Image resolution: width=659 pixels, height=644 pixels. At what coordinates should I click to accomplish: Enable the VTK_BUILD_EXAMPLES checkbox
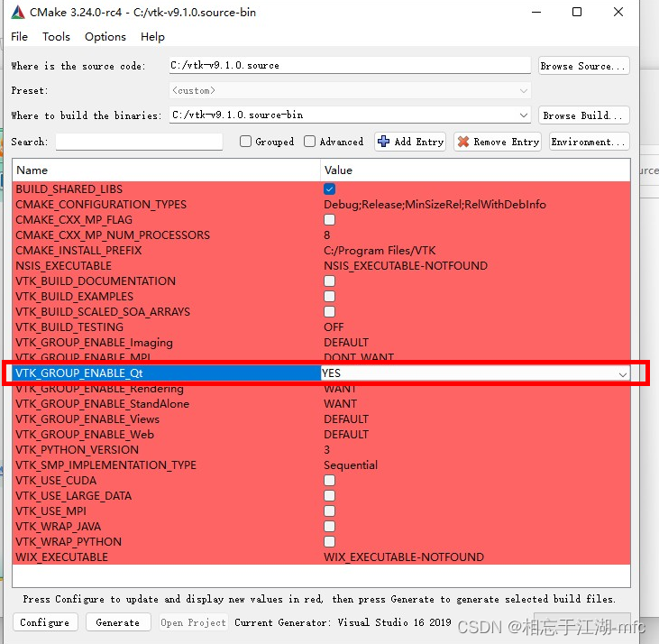tap(330, 297)
